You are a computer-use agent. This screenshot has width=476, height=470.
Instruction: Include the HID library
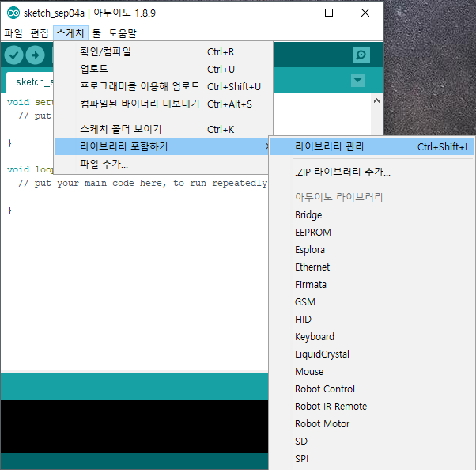tap(372, 320)
